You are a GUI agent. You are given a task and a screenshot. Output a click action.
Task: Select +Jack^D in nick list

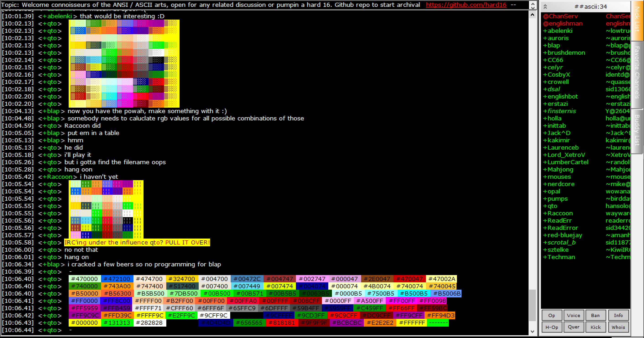coord(556,133)
